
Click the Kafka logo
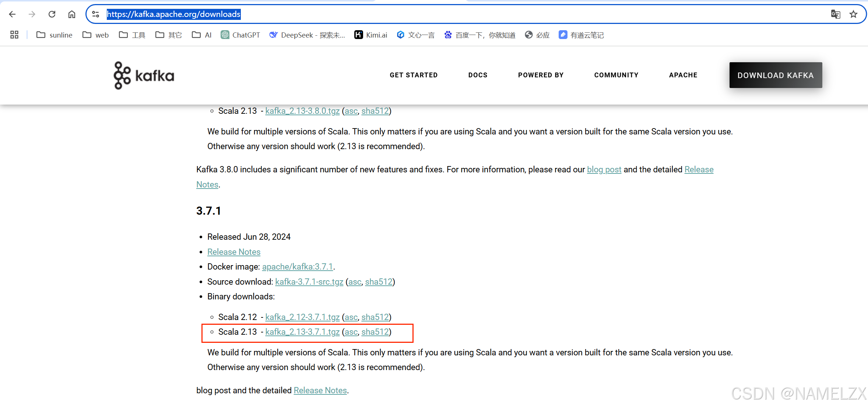[144, 75]
